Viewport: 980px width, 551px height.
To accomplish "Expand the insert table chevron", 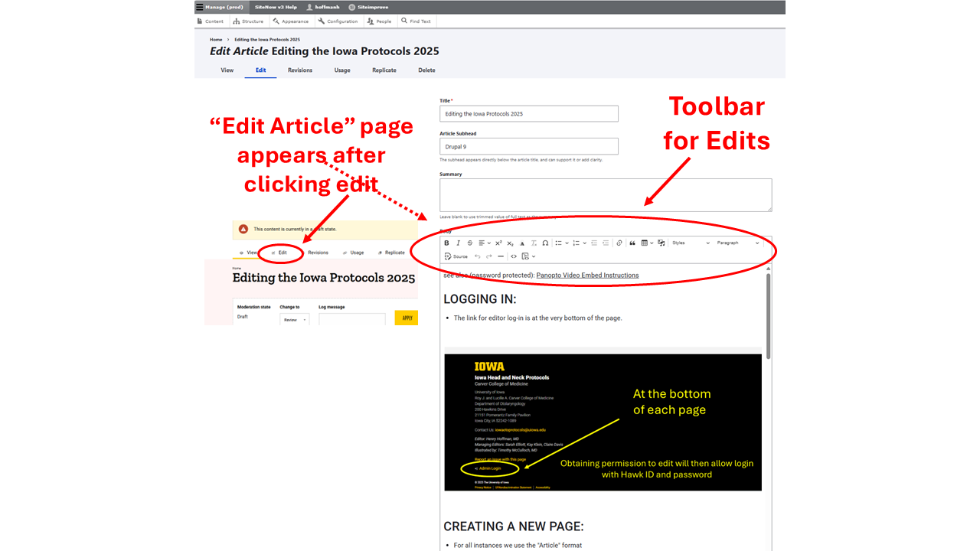I will [652, 243].
